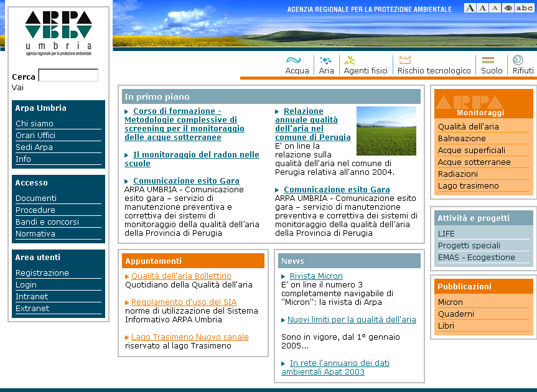Click the Rifiuti menu label
The height and width of the screenshot is (392, 537).
click(x=523, y=70)
